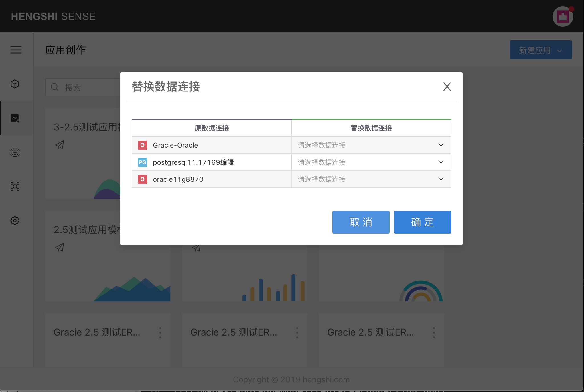This screenshot has height=392, width=584.
Task: Click the search magnifier icon
Action: (x=55, y=87)
